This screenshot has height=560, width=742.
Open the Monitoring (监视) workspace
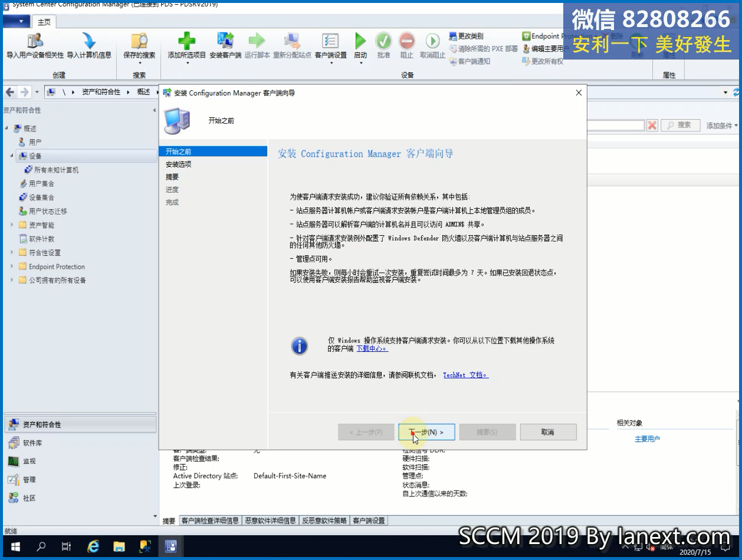80,461
